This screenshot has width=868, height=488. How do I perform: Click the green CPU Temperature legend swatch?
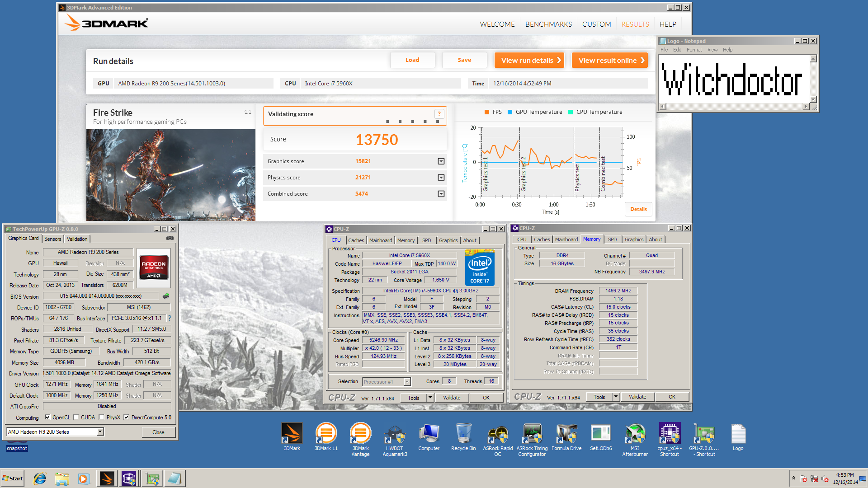(x=571, y=112)
